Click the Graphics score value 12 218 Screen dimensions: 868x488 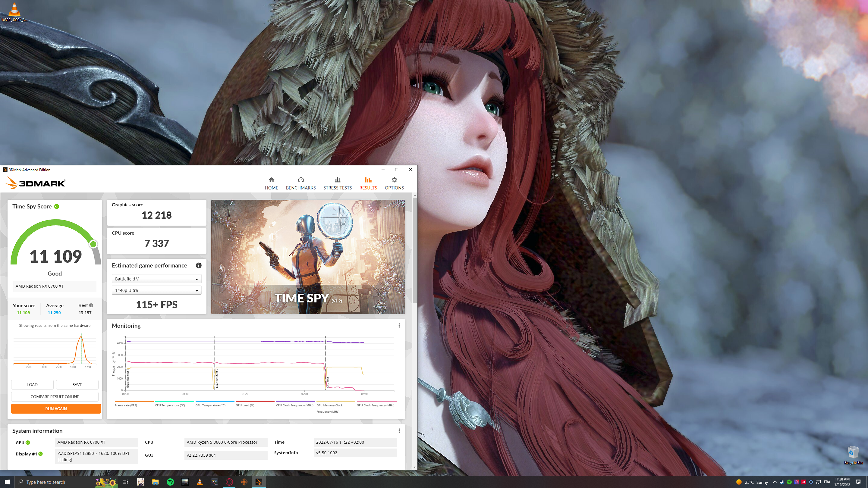(x=156, y=215)
